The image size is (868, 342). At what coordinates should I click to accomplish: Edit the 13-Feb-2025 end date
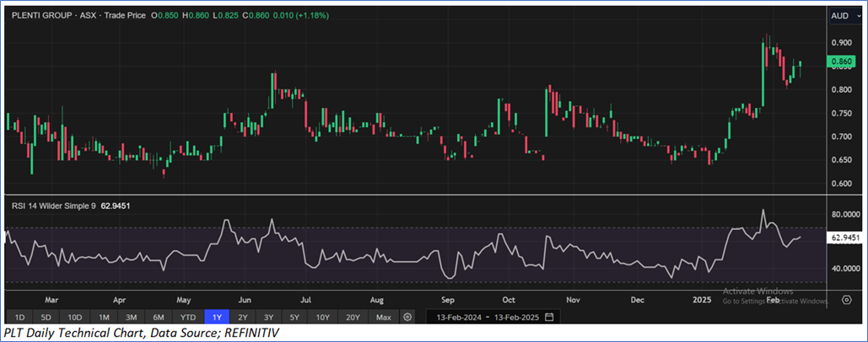pyautogui.click(x=516, y=318)
